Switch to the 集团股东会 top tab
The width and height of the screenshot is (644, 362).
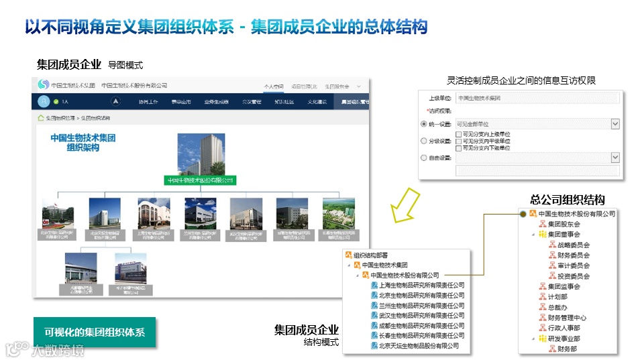337,86
